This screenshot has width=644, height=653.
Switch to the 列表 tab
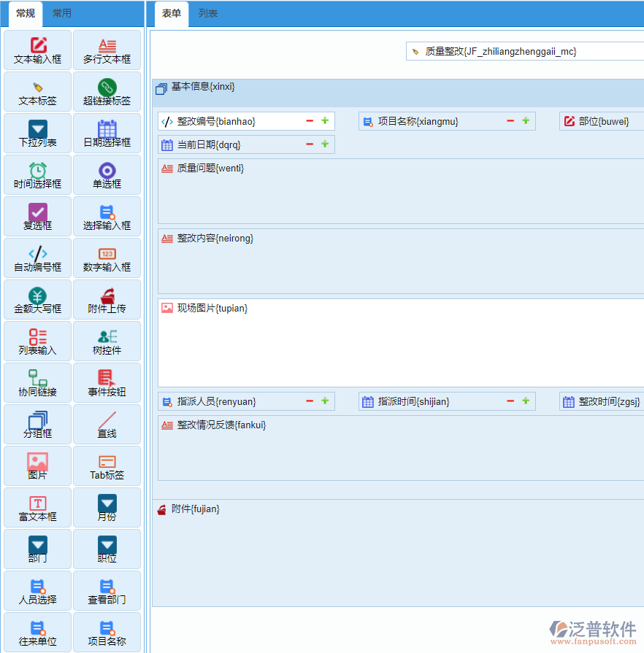(x=207, y=13)
